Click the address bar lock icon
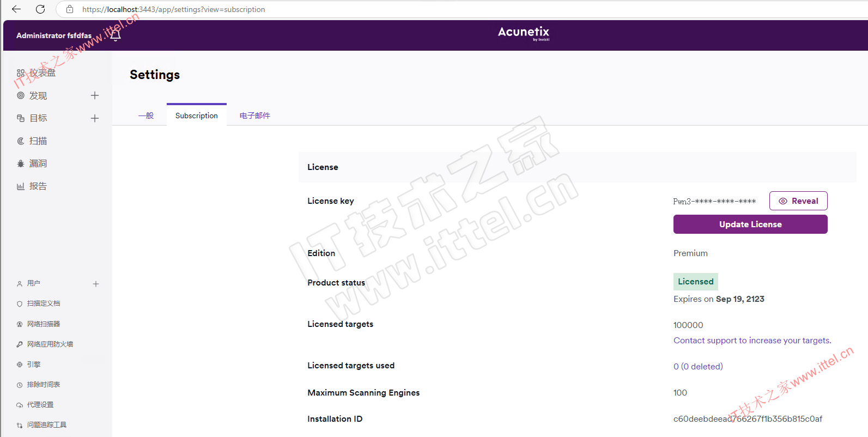The width and height of the screenshot is (868, 437). pos(70,9)
